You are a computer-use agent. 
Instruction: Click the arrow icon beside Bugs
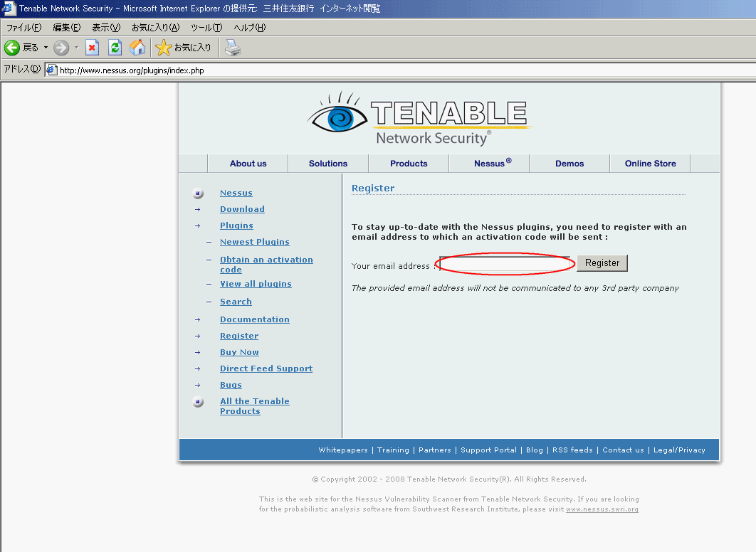pyautogui.click(x=198, y=386)
